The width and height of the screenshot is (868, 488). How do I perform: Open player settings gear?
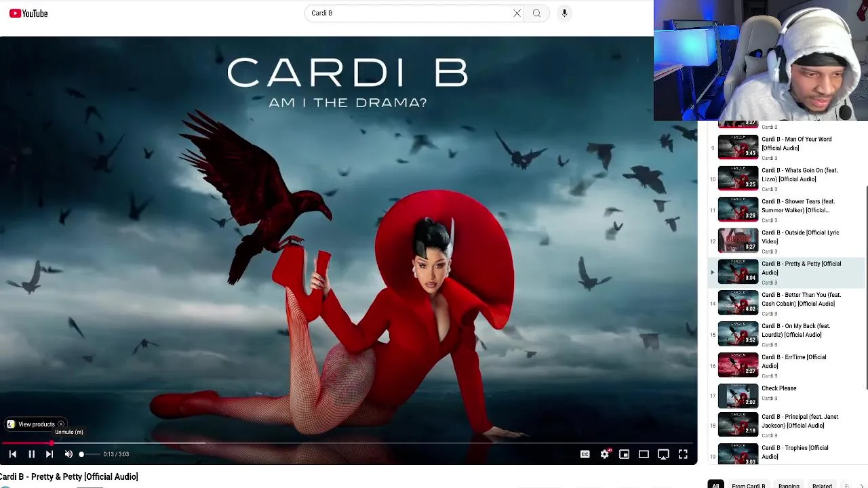point(605,454)
